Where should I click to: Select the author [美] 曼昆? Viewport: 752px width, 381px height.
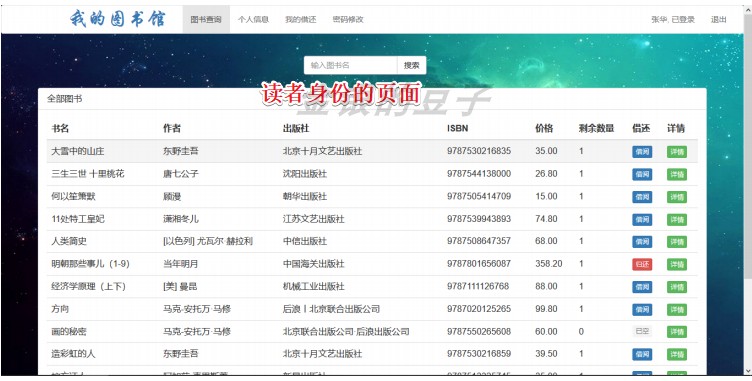pyautogui.click(x=180, y=286)
